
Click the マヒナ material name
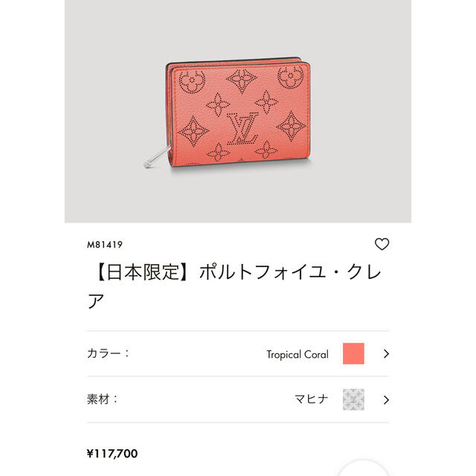(312, 399)
